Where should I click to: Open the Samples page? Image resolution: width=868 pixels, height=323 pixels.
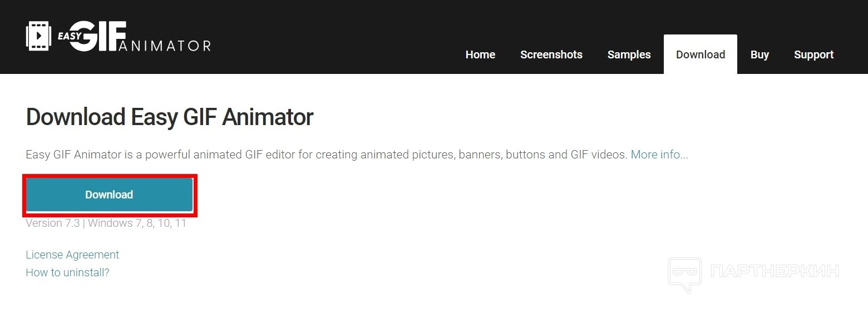pos(629,54)
